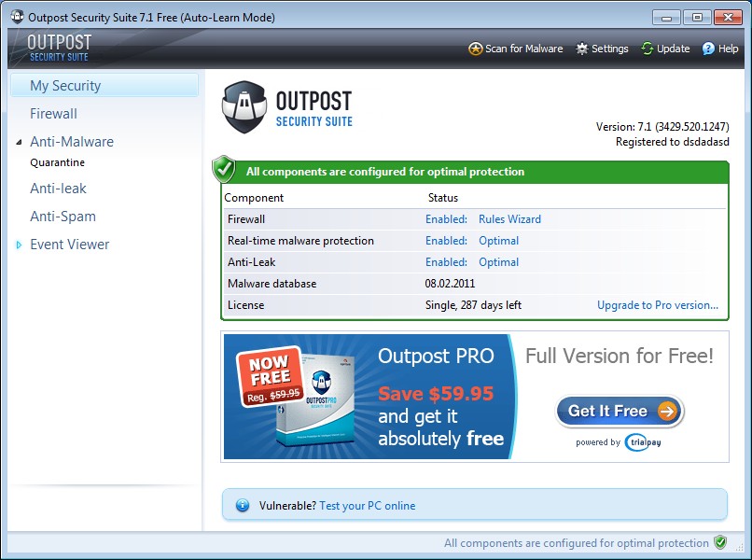Click Enabled link in the Anti-Leak row
The width and height of the screenshot is (752, 560).
446,262
